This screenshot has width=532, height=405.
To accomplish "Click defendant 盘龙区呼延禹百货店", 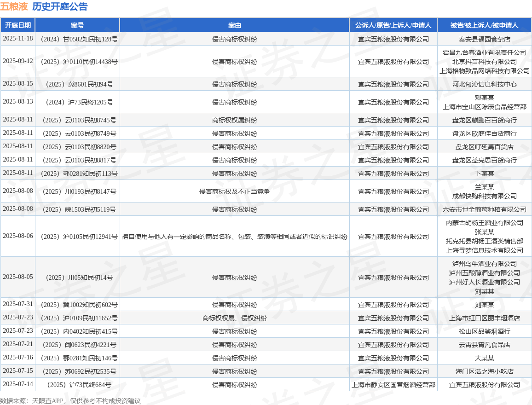I will (x=484, y=147).
